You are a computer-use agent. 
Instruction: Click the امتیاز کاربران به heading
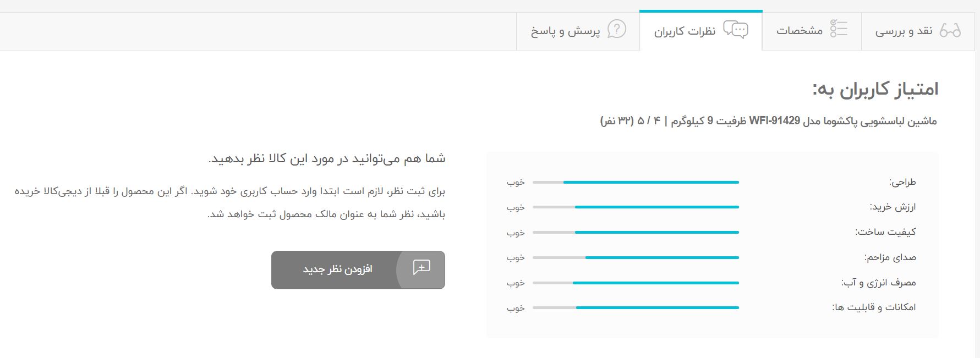point(875,89)
